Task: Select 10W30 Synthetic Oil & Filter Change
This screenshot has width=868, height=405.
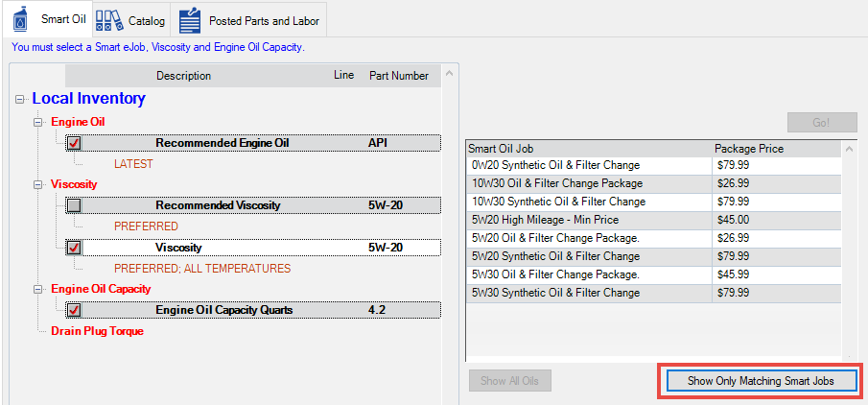Action: 558,202
